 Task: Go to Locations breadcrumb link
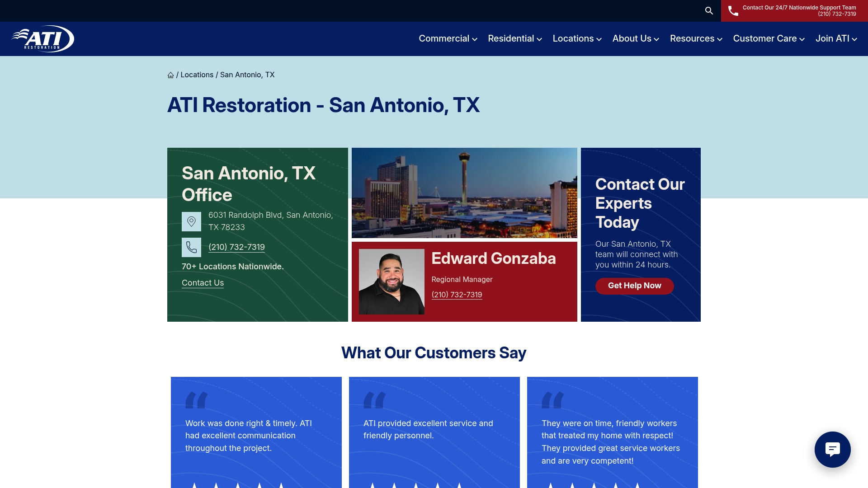197,75
